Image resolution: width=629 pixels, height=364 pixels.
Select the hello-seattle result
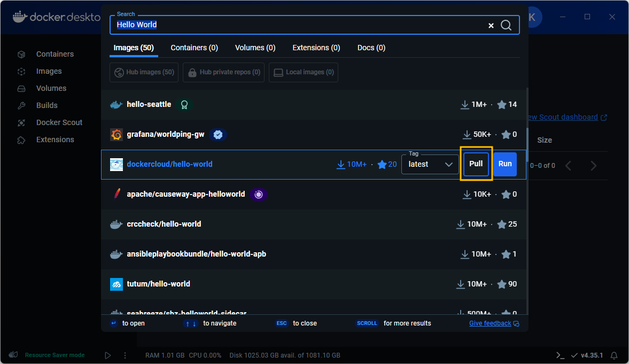pos(314,105)
